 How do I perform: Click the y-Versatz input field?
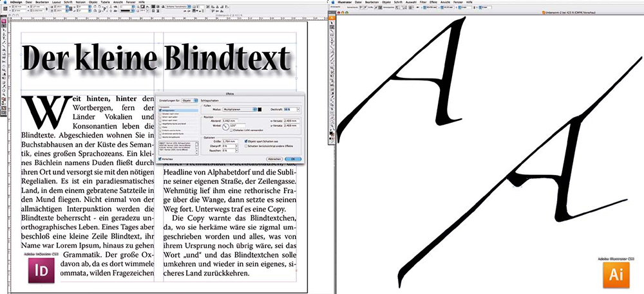[x=292, y=125]
